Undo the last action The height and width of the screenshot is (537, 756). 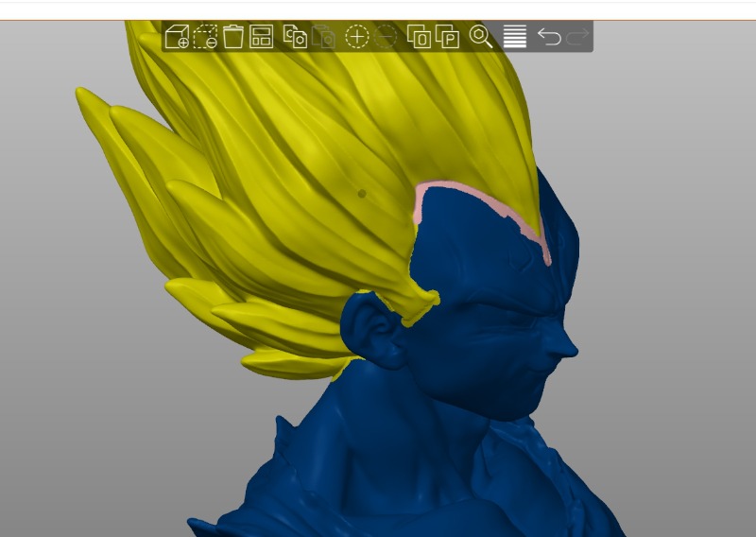pos(549,37)
